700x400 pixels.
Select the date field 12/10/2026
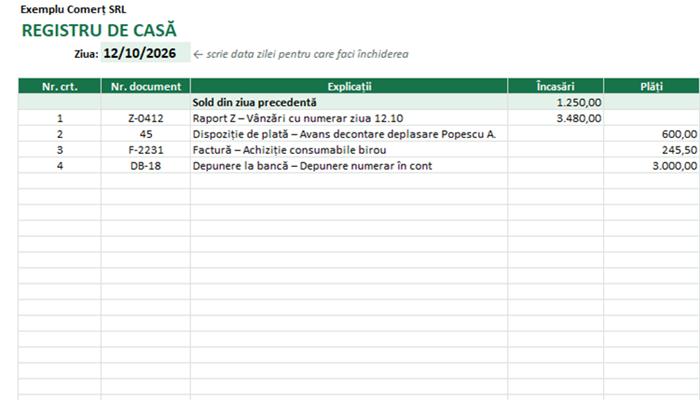(x=146, y=53)
